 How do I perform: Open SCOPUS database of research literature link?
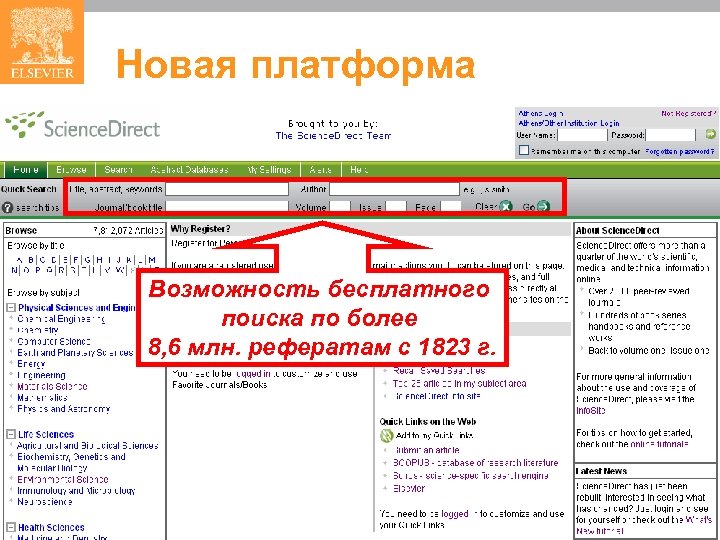coord(476,462)
